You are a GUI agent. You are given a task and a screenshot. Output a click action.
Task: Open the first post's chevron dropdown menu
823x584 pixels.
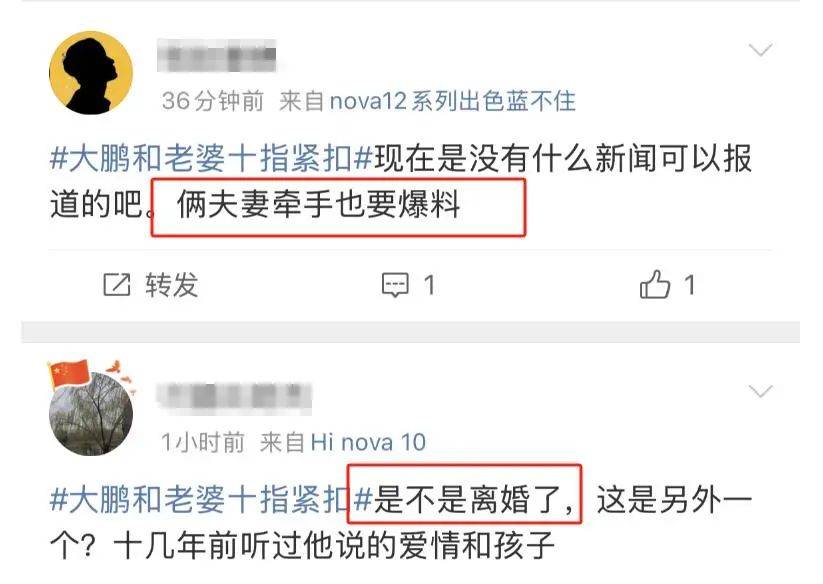coord(760,50)
